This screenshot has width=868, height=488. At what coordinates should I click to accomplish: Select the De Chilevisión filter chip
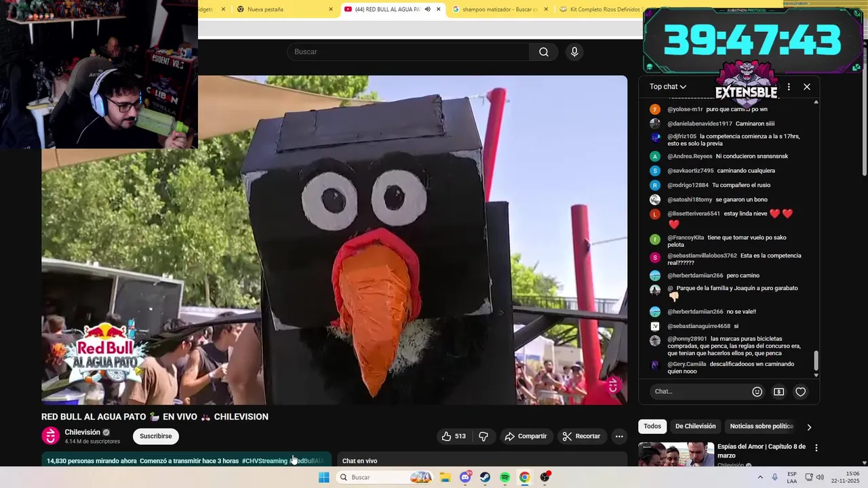click(695, 426)
